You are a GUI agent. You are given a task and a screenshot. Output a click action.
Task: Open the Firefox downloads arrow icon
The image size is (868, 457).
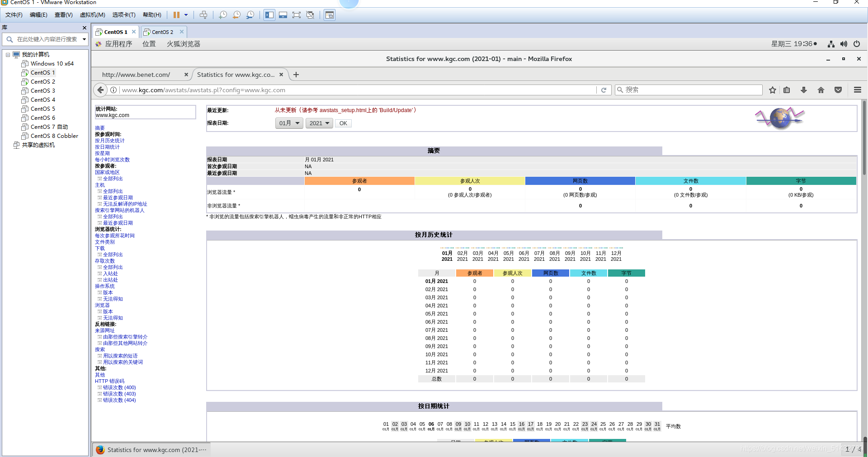pos(804,90)
